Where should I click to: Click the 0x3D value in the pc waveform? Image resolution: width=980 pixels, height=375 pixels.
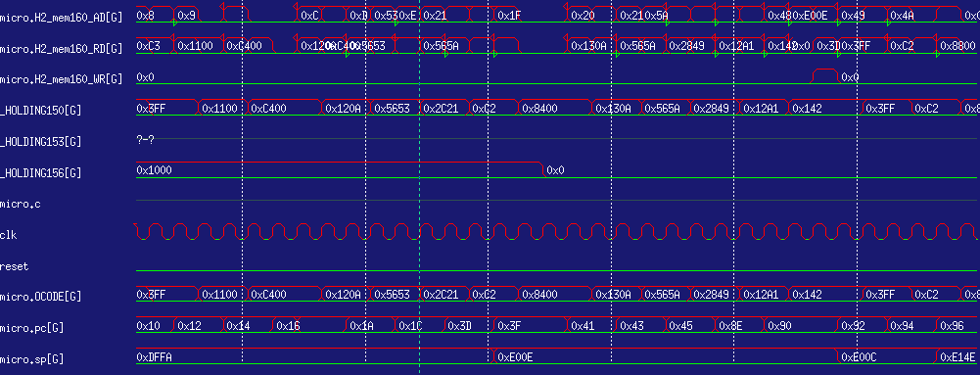(x=460, y=326)
